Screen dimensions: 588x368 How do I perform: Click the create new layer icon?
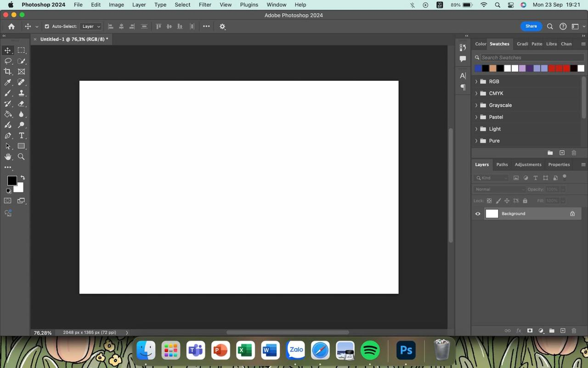click(563, 331)
